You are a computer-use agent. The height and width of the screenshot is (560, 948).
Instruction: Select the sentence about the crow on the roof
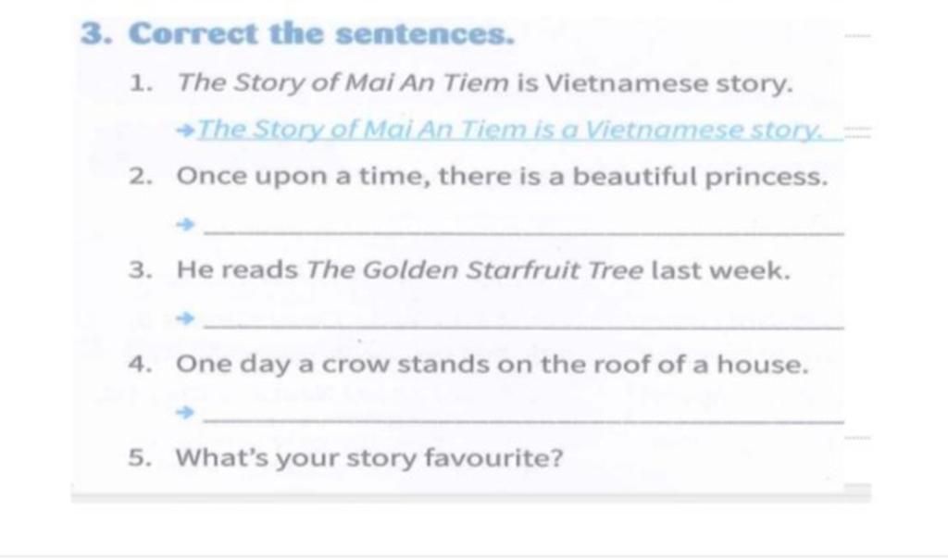[x=493, y=365]
